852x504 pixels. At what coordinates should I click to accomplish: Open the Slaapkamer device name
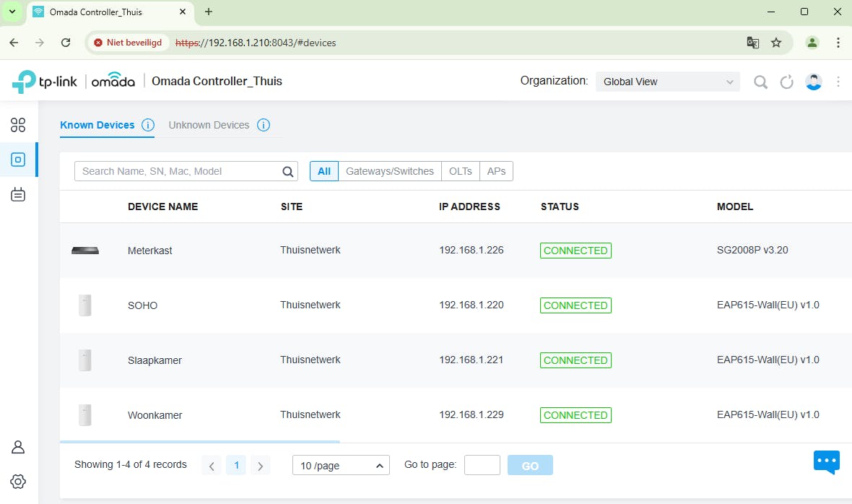155,360
